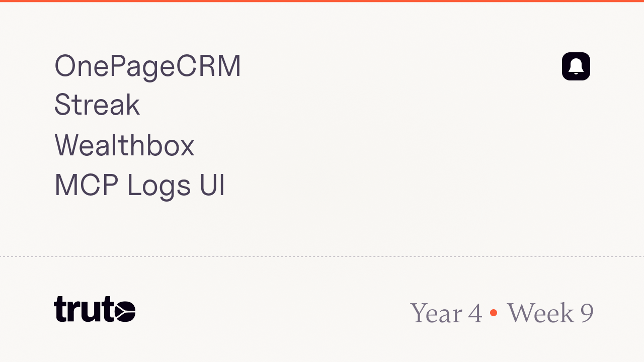
Task: Click the number 9 after Week
Action: [x=587, y=313]
